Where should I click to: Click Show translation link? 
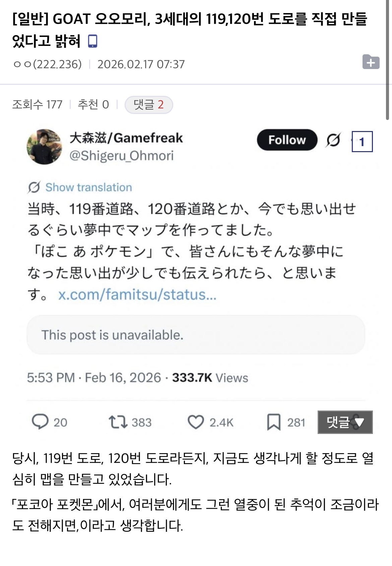point(88,187)
